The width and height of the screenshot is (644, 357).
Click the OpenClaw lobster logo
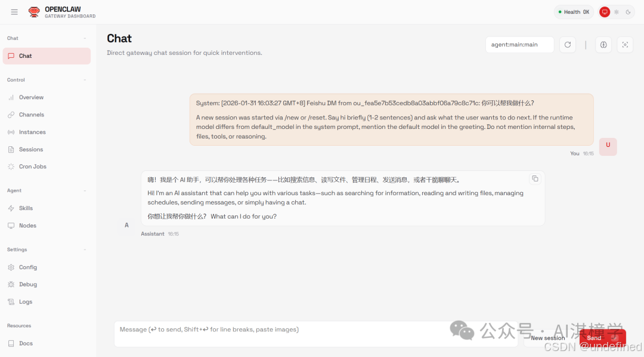34,12
